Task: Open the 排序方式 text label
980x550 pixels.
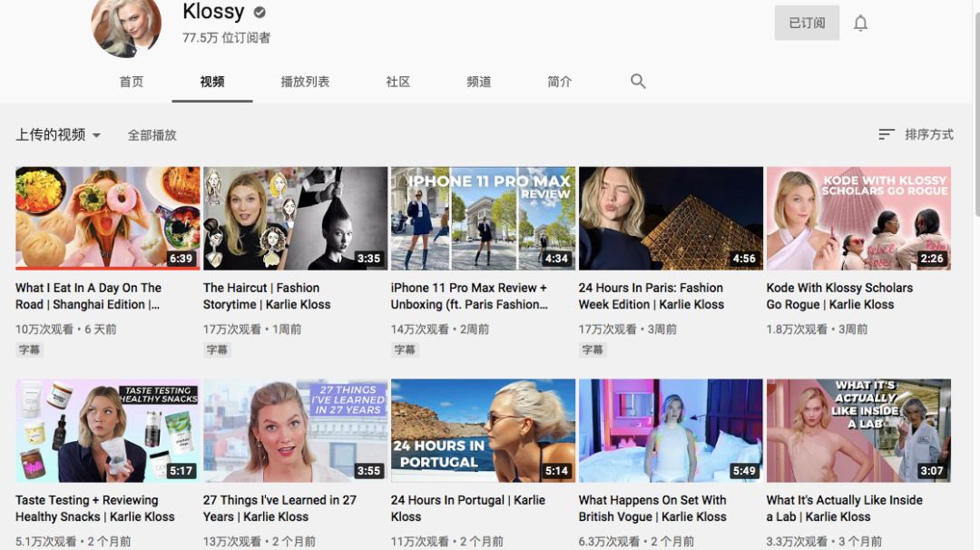Action: pyautogui.click(x=929, y=134)
